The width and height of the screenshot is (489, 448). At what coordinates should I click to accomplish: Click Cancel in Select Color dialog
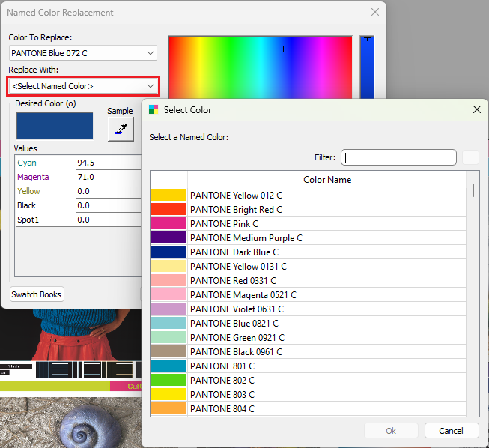pos(452,431)
